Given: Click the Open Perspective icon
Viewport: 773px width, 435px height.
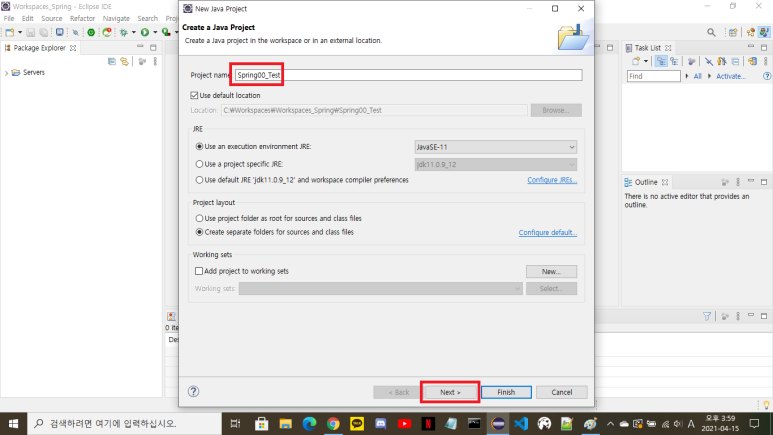Looking at the screenshot, I should [733, 33].
